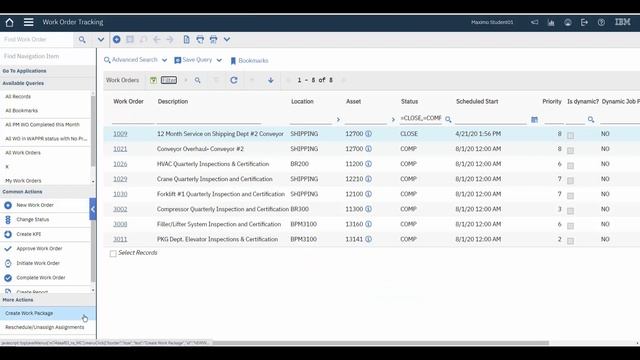Tick the Select Records checkbox
Image resolution: width=640 pixels, height=360 pixels.
tap(113, 253)
